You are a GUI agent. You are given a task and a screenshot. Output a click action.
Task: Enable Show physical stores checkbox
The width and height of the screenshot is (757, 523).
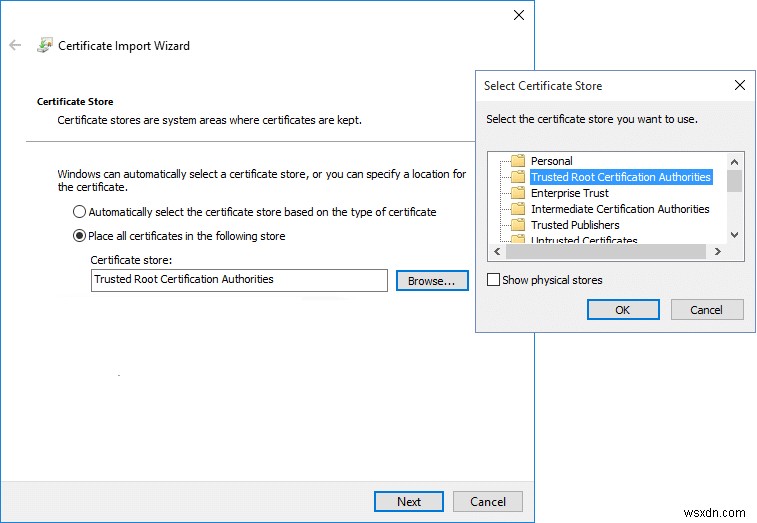point(493,280)
